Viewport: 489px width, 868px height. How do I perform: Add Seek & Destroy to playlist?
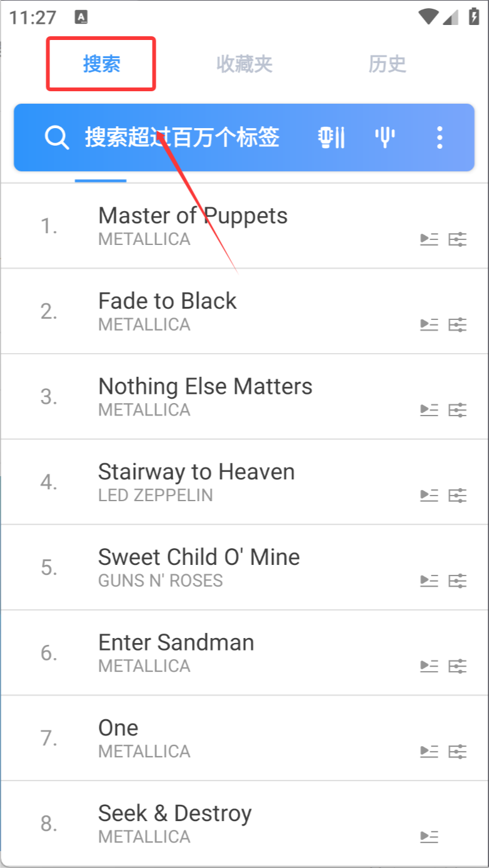[x=429, y=837]
